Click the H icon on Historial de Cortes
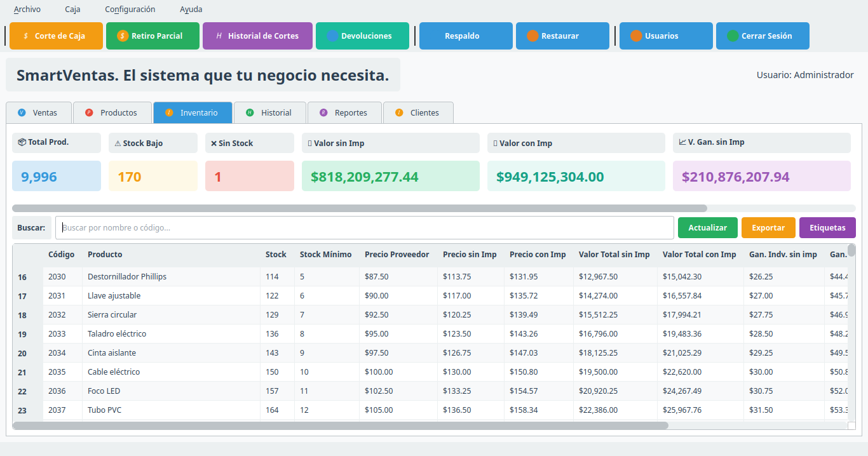This screenshot has height=456, width=868. 219,36
